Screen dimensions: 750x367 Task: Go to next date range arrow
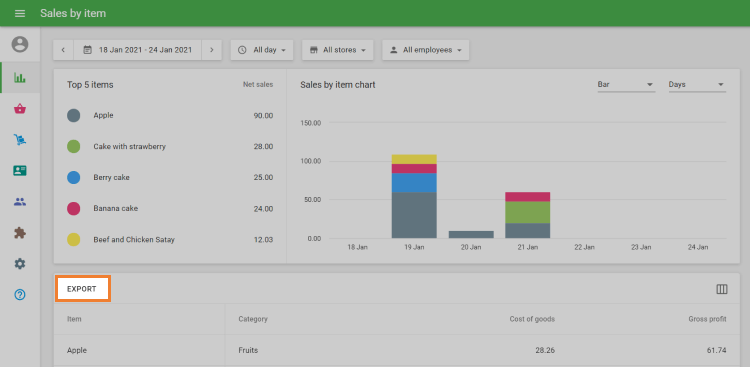[211, 50]
